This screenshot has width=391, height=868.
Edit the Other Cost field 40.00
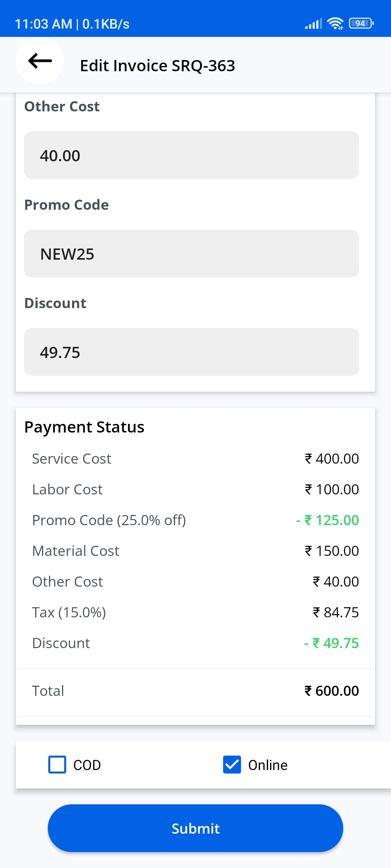click(x=191, y=155)
